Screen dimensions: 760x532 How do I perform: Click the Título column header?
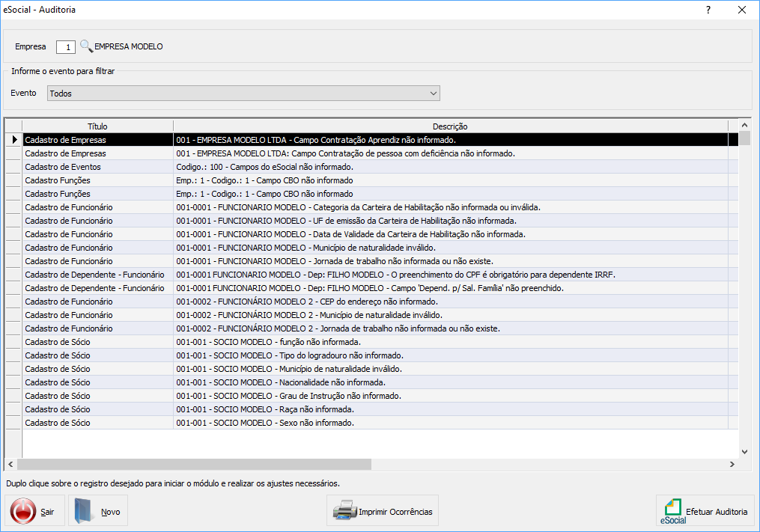[x=97, y=126]
